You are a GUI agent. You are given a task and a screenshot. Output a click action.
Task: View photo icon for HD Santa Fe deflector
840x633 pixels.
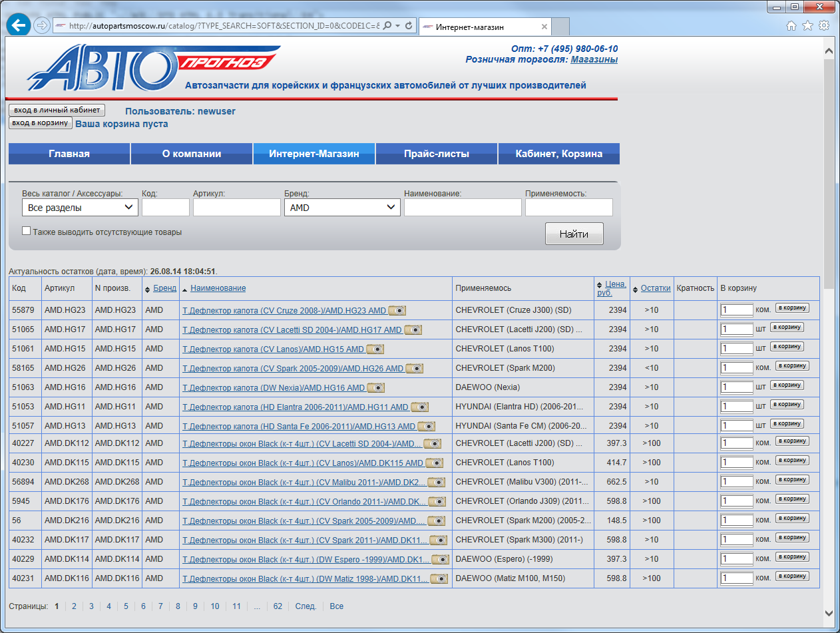427,426
